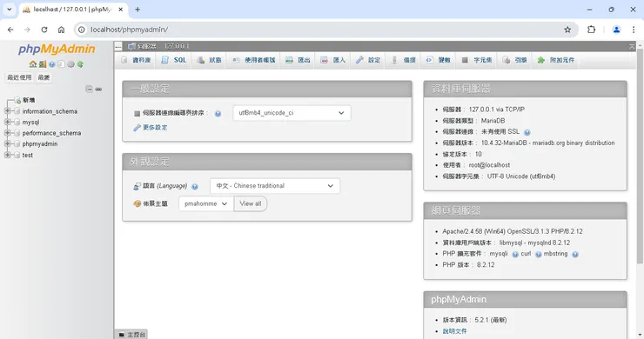
Task: Open the utf8mb4_unicode_ci collation dropdown
Action: coord(292,113)
